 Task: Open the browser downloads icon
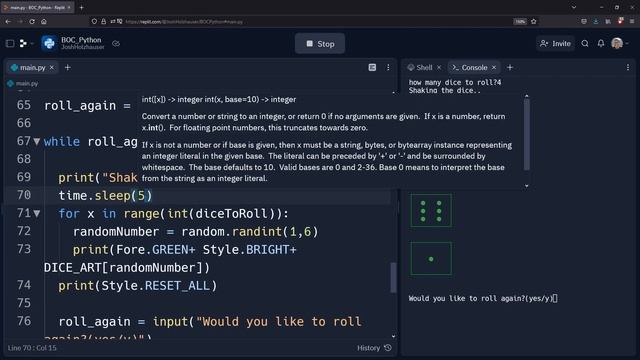(596, 21)
